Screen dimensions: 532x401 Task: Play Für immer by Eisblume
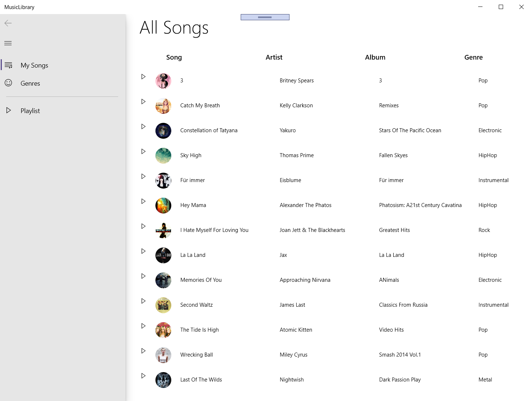[x=143, y=176]
